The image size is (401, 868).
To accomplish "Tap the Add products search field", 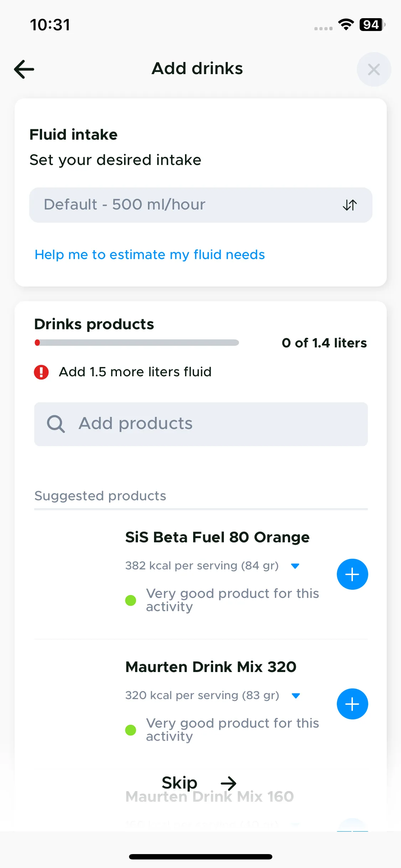I will point(201,424).
